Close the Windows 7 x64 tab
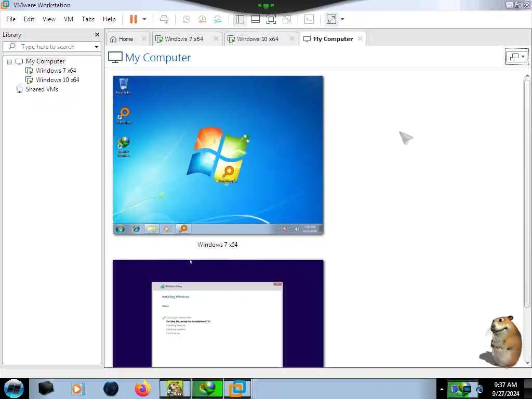Screen dimensions: 532x399 (216, 38)
